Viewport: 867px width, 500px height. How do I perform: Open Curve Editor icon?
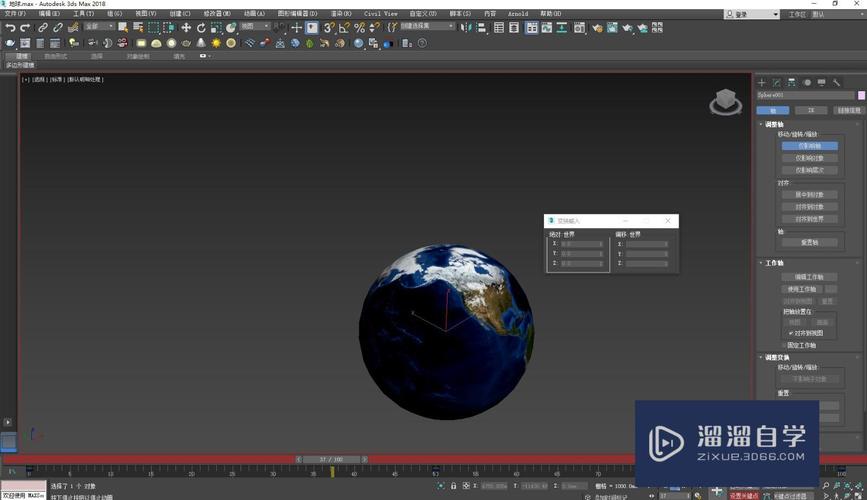(547, 27)
